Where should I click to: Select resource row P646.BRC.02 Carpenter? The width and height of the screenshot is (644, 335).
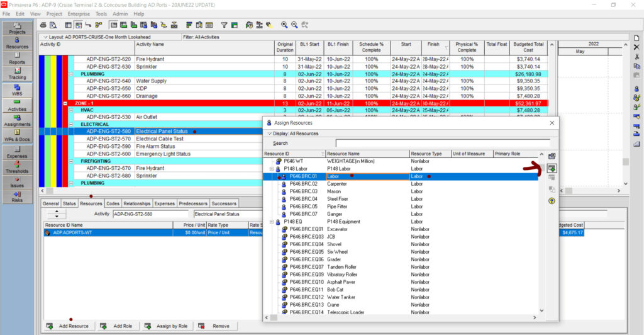401,184
